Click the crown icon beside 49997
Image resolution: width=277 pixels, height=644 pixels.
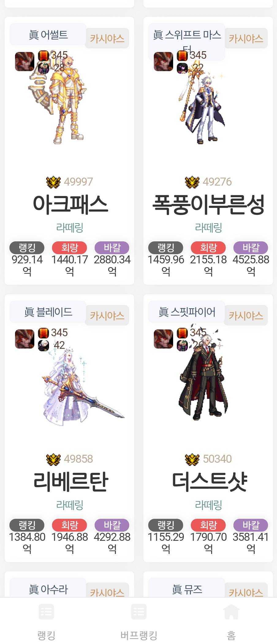click(53, 182)
